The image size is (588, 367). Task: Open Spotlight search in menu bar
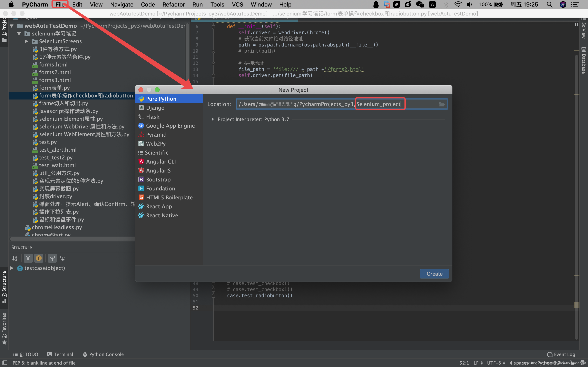coord(549,4)
